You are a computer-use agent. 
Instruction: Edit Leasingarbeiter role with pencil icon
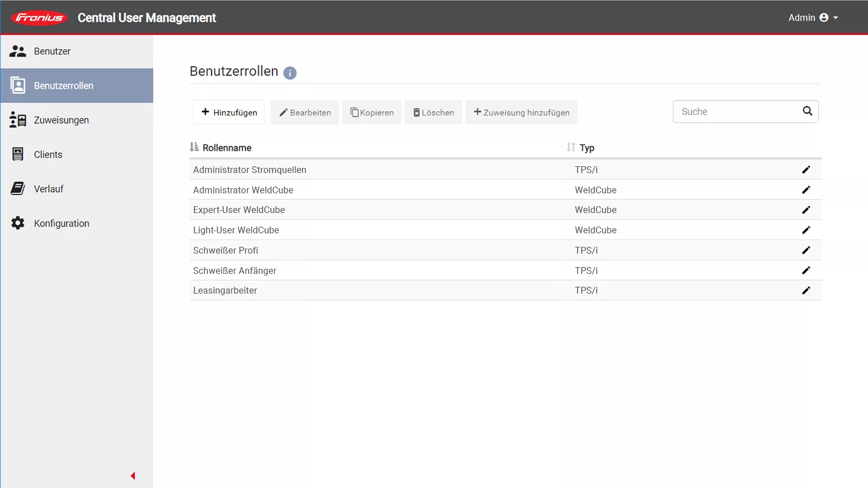point(806,290)
